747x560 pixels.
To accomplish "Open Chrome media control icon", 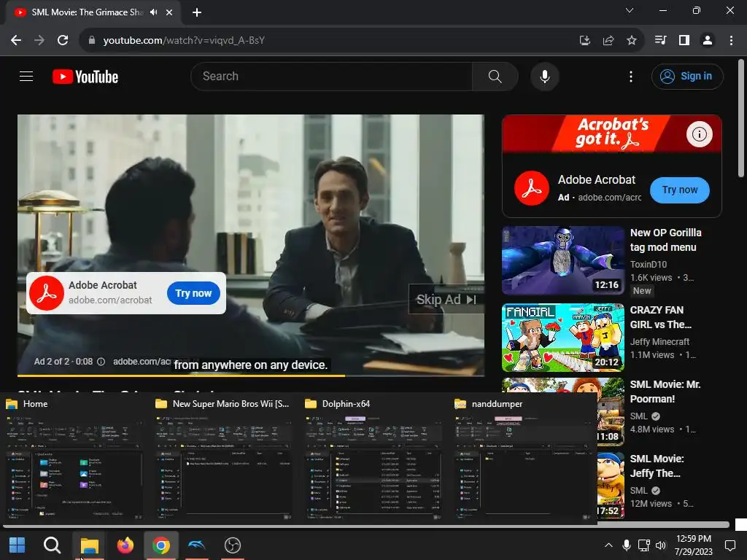I will tap(660, 41).
